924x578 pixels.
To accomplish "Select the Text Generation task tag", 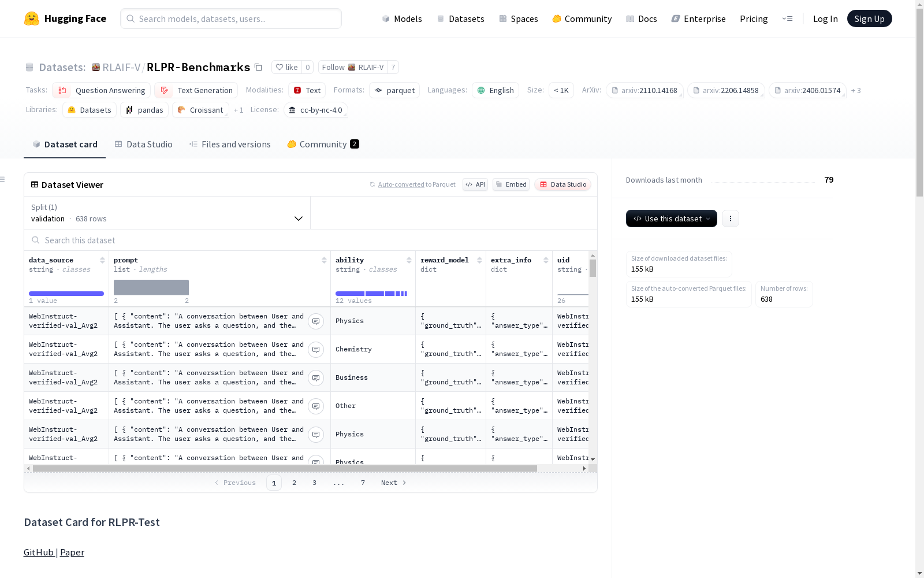I will pyautogui.click(x=196, y=90).
